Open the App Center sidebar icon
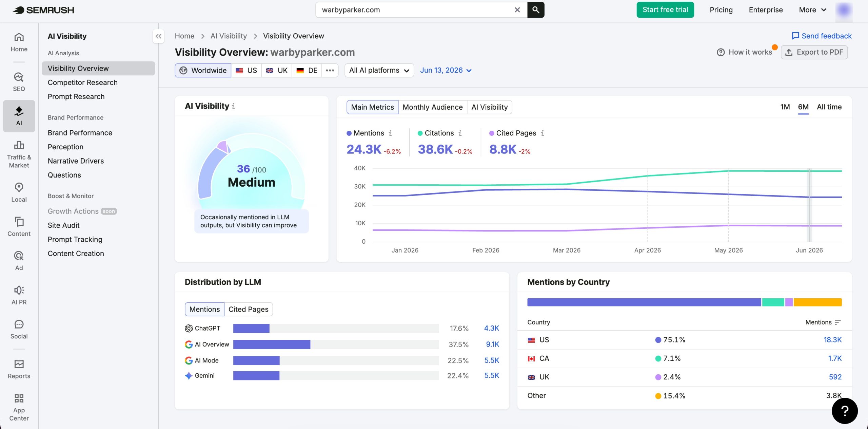The height and width of the screenshot is (429, 868). tap(19, 407)
